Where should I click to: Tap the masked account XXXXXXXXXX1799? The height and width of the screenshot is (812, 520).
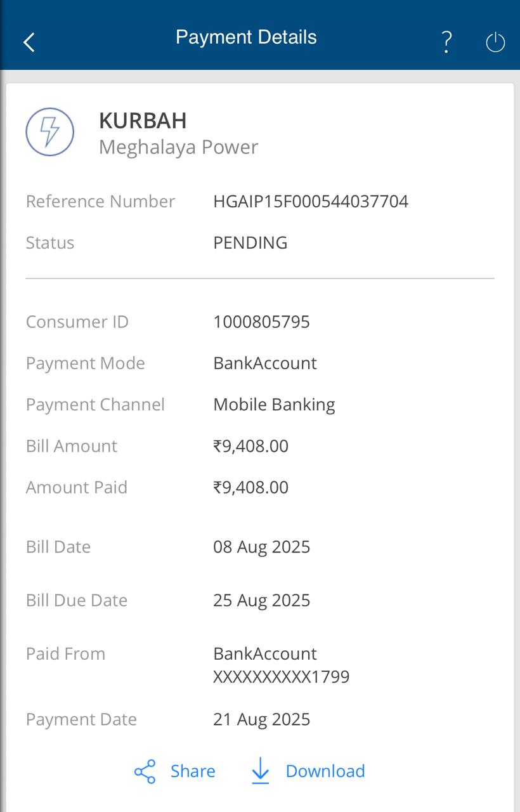[281, 677]
